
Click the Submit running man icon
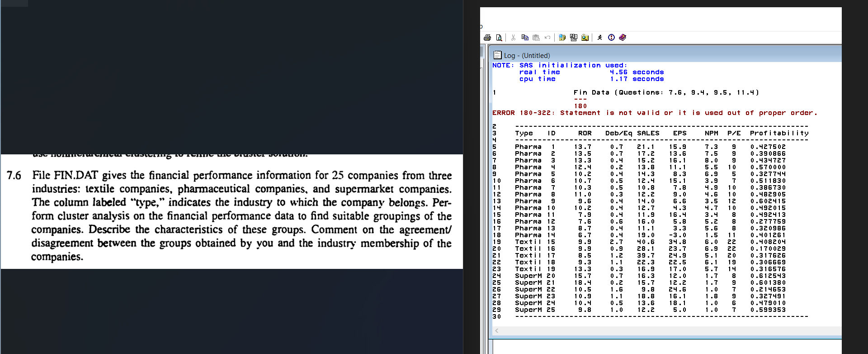pos(600,38)
